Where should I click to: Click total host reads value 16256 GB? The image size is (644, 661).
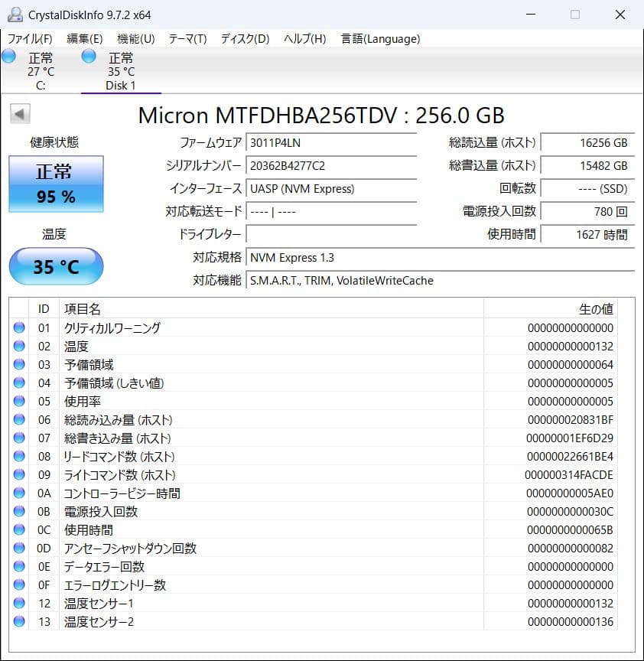tap(587, 143)
